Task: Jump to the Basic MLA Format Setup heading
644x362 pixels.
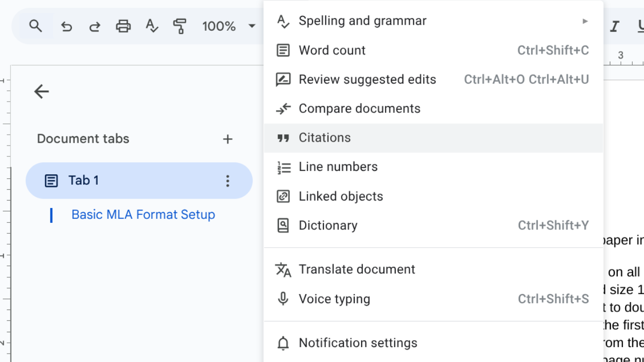Action: coord(143,214)
